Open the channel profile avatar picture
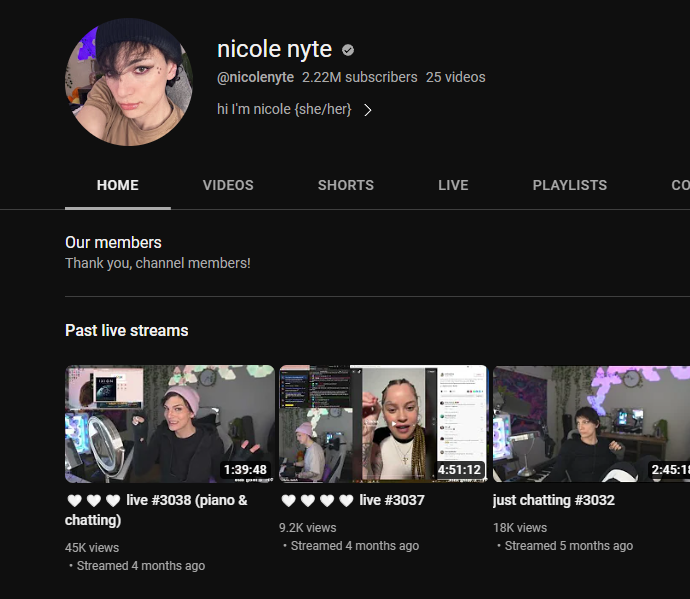The width and height of the screenshot is (690, 599). pos(128,82)
